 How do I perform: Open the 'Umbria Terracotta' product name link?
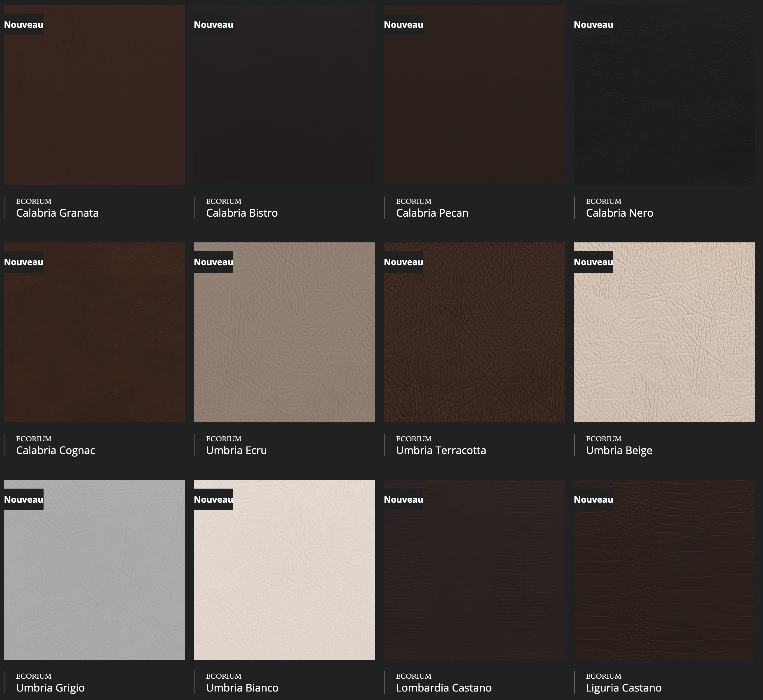click(441, 450)
